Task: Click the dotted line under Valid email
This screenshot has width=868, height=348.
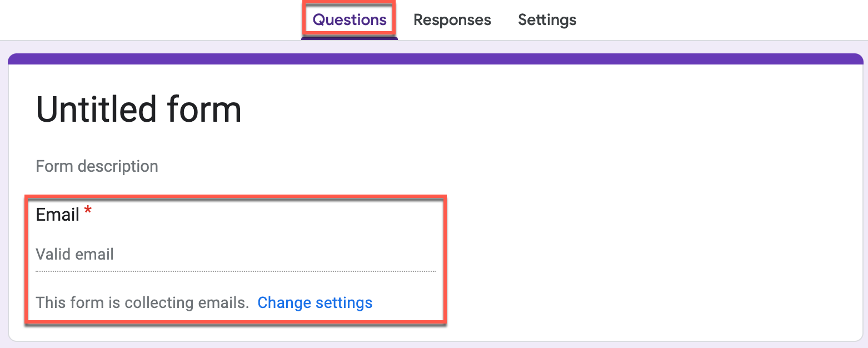Action: (235, 271)
